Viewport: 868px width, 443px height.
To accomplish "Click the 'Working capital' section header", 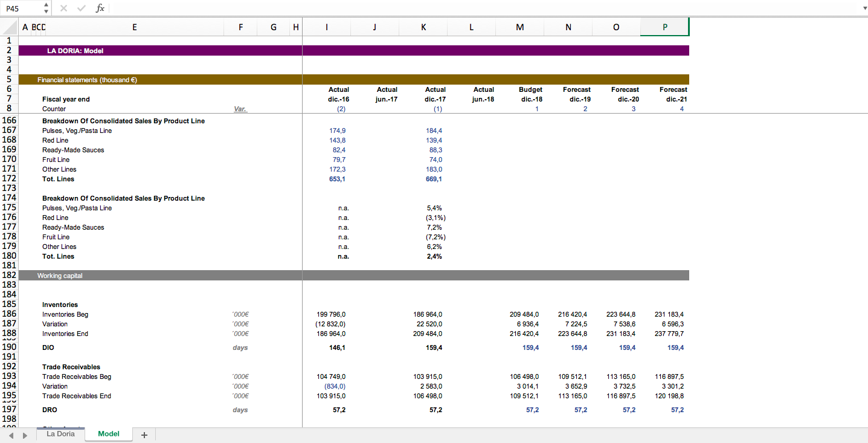I will [60, 276].
